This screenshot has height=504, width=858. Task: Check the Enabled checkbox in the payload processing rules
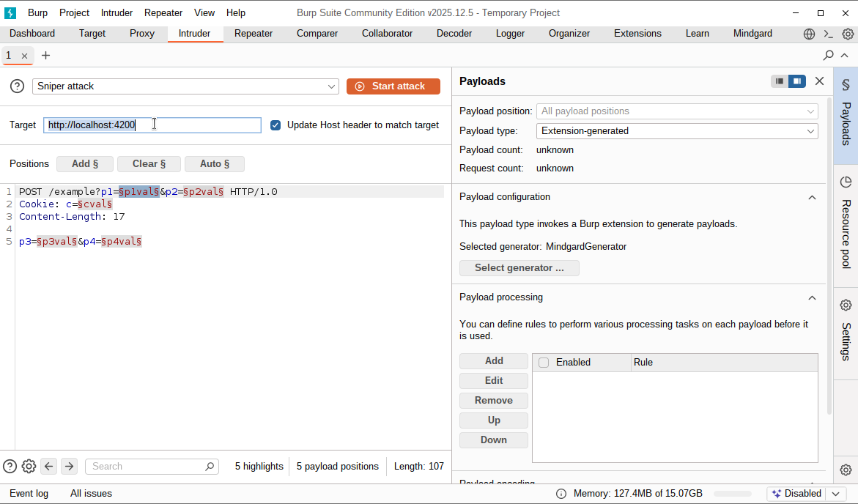(x=543, y=362)
